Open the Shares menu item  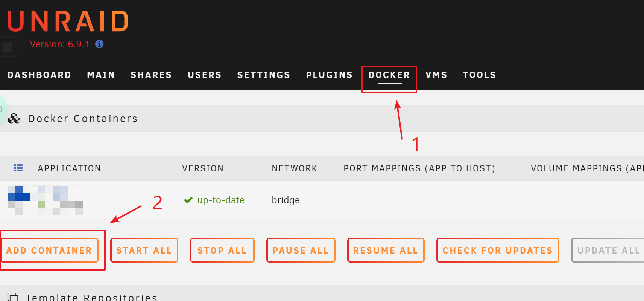coord(151,75)
